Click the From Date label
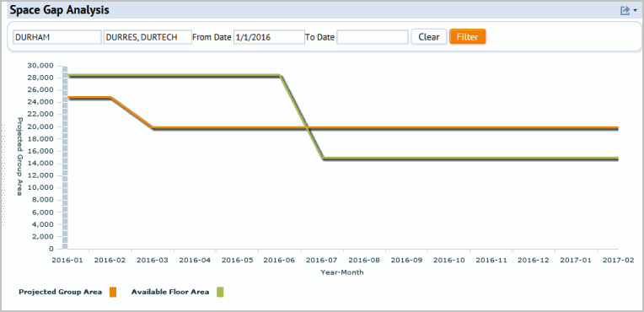The width and height of the screenshot is (644, 312). coord(212,37)
